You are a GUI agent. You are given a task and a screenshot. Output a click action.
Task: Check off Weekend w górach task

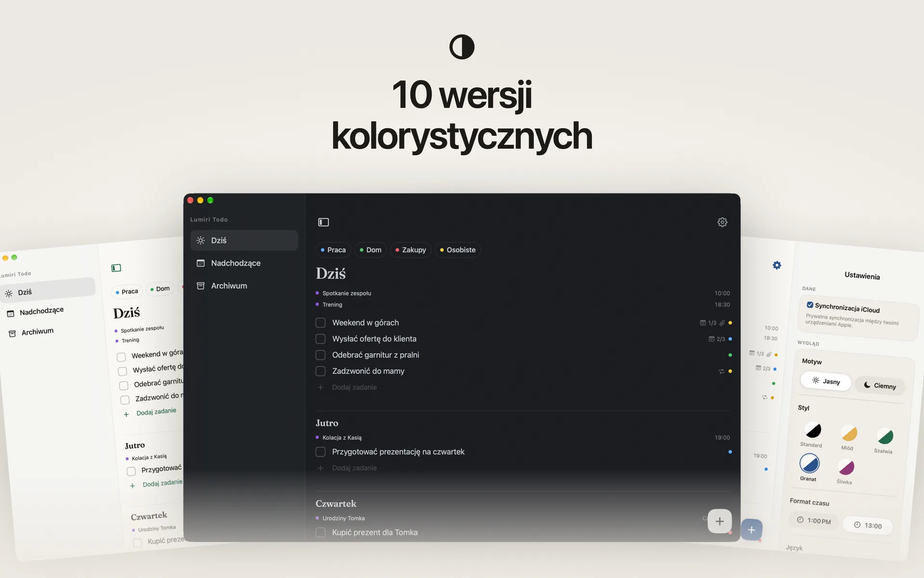(321, 323)
